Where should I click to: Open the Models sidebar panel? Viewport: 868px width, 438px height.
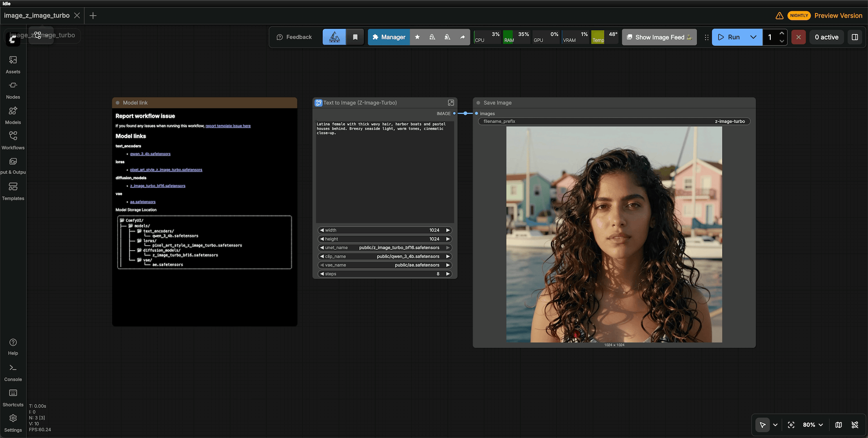point(13,115)
